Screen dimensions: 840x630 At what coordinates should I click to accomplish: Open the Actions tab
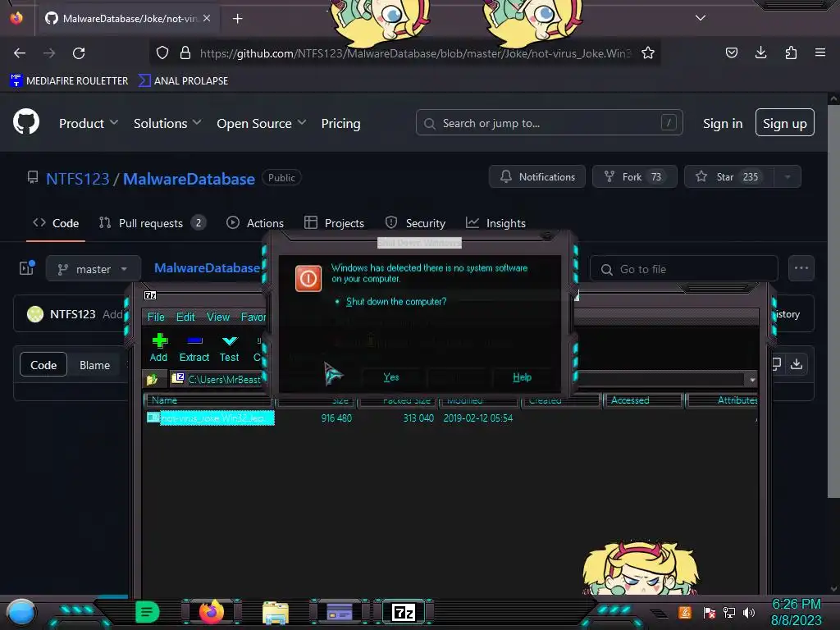point(255,223)
